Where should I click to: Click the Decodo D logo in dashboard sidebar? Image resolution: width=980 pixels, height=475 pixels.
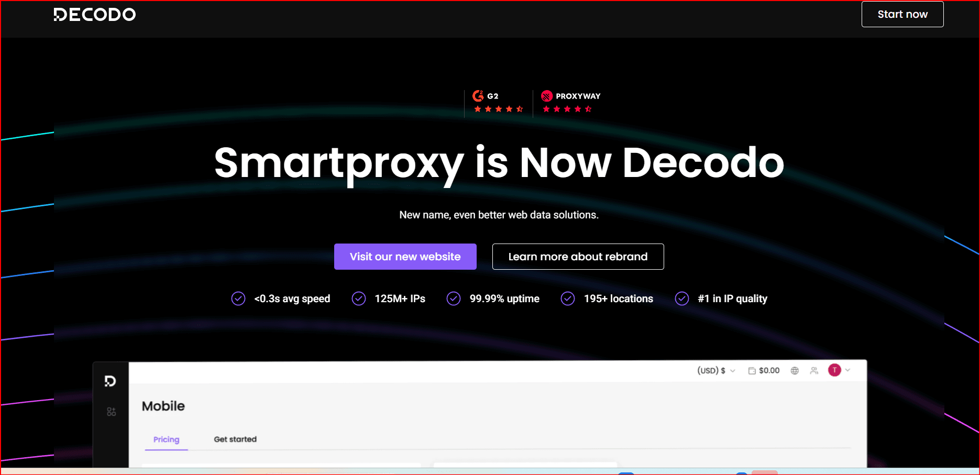point(110,381)
